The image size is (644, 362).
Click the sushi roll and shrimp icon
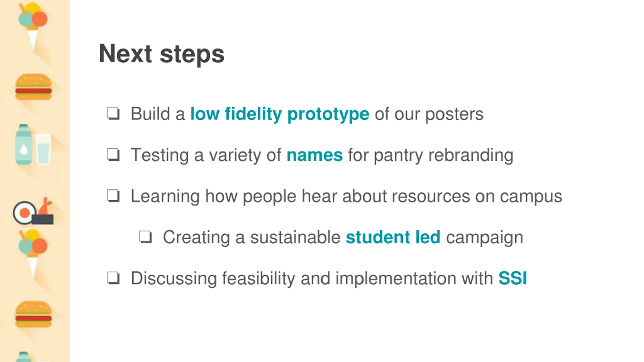33,211
